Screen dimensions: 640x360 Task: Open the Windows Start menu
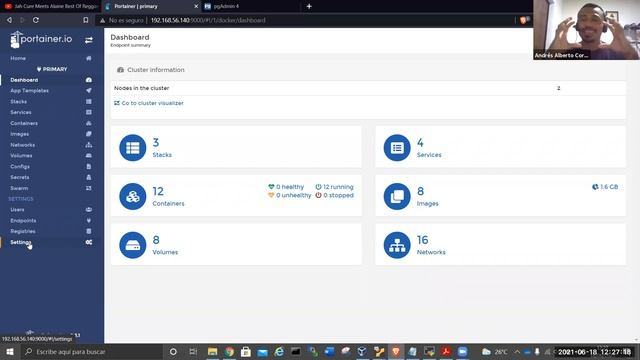10,352
